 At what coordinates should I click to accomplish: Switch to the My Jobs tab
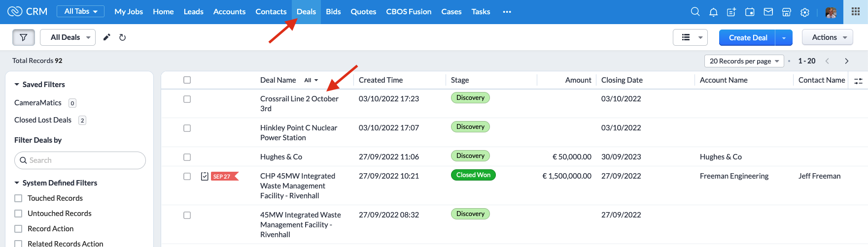click(x=129, y=12)
